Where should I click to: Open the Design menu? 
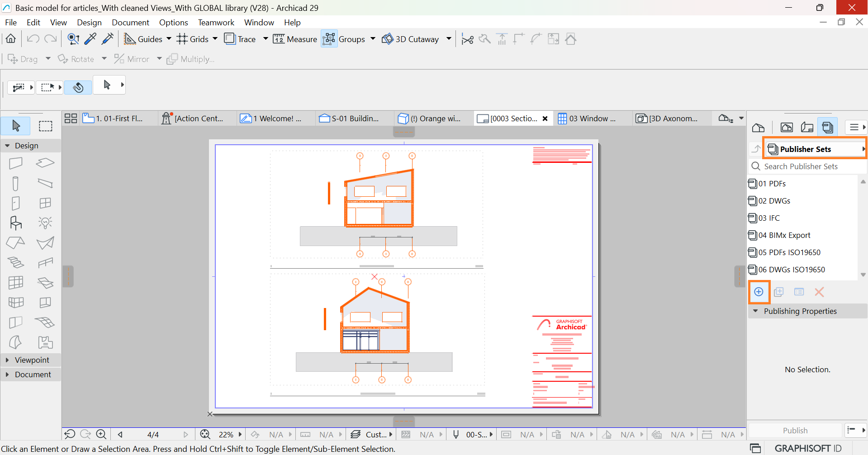(89, 22)
